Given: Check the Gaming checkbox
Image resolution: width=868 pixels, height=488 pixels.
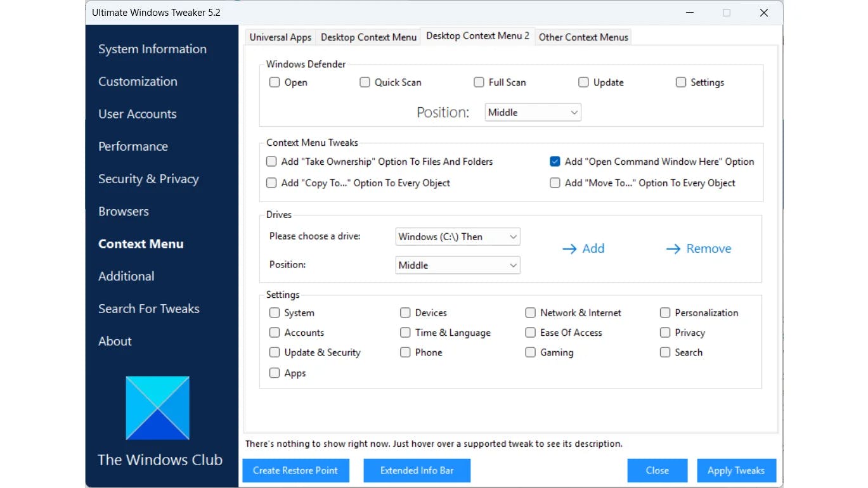Looking at the screenshot, I should point(530,352).
